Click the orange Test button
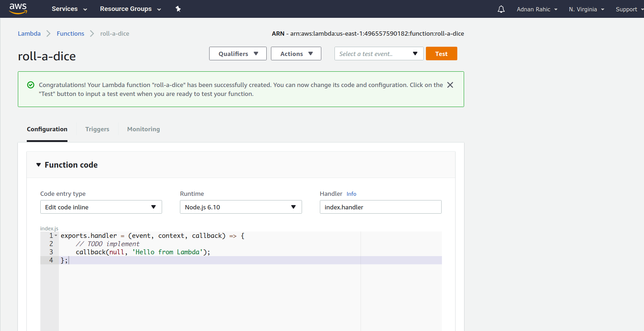Image resolution: width=644 pixels, height=331 pixels. 441,54
